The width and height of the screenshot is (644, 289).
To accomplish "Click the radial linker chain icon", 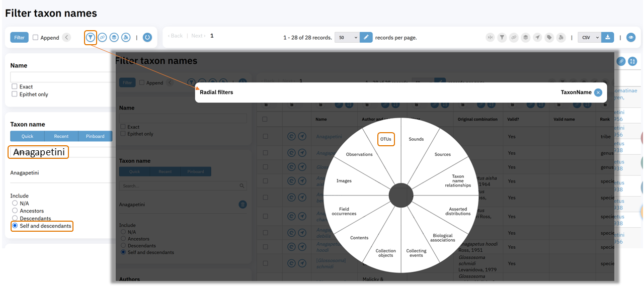I will [x=102, y=37].
